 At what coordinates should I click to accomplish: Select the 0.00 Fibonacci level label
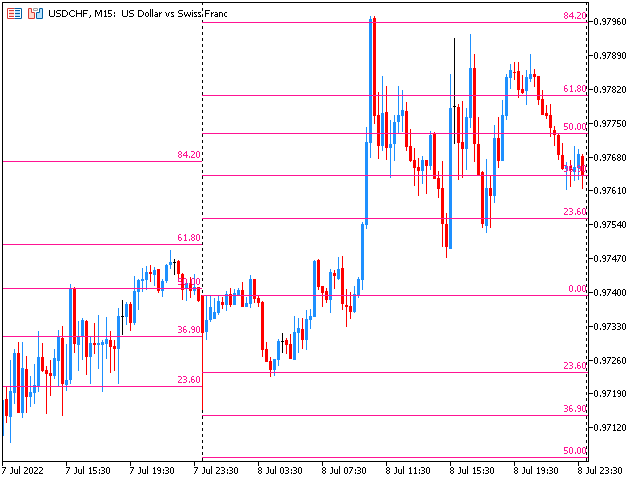[577, 289]
